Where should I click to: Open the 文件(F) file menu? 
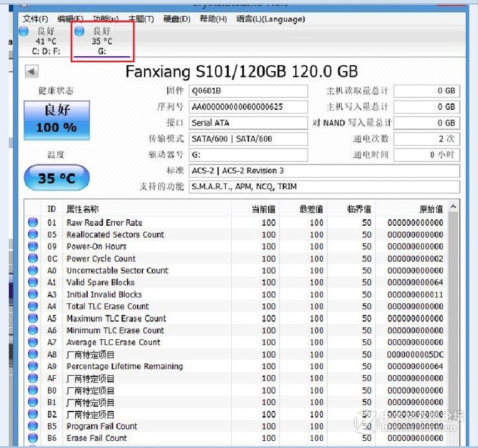pyautogui.click(x=35, y=19)
